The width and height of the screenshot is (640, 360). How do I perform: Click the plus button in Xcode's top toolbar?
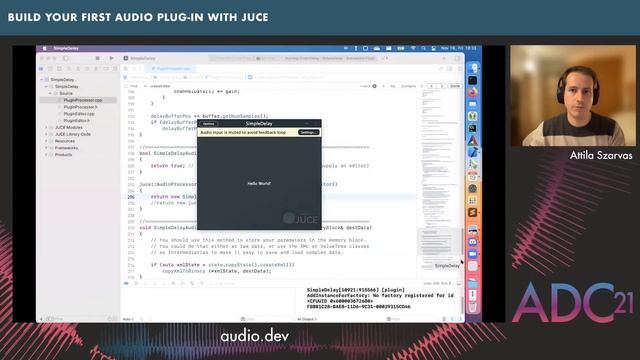(444, 58)
